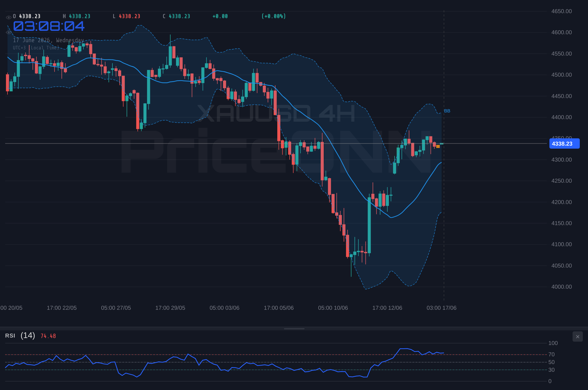Toggle the eye icon beside the OHLC values
This screenshot has width=588, height=390.
coord(8,17)
